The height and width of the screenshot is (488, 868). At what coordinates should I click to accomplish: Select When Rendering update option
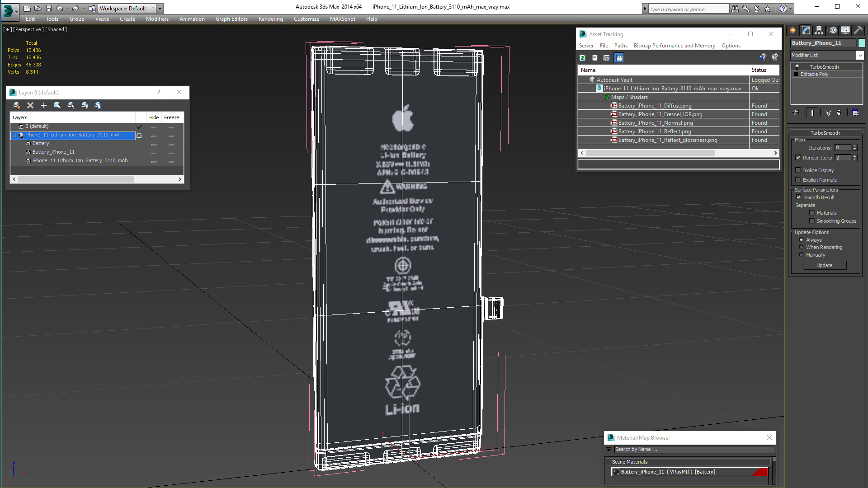coord(802,247)
